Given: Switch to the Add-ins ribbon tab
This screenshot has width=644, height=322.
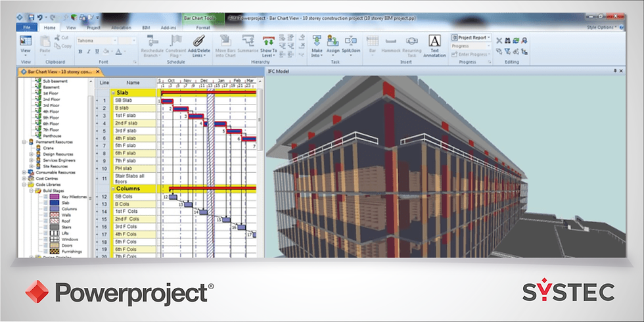Looking at the screenshot, I should (x=168, y=28).
